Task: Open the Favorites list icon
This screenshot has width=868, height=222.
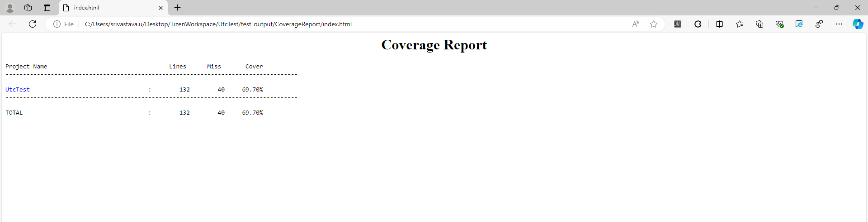Action: point(739,24)
